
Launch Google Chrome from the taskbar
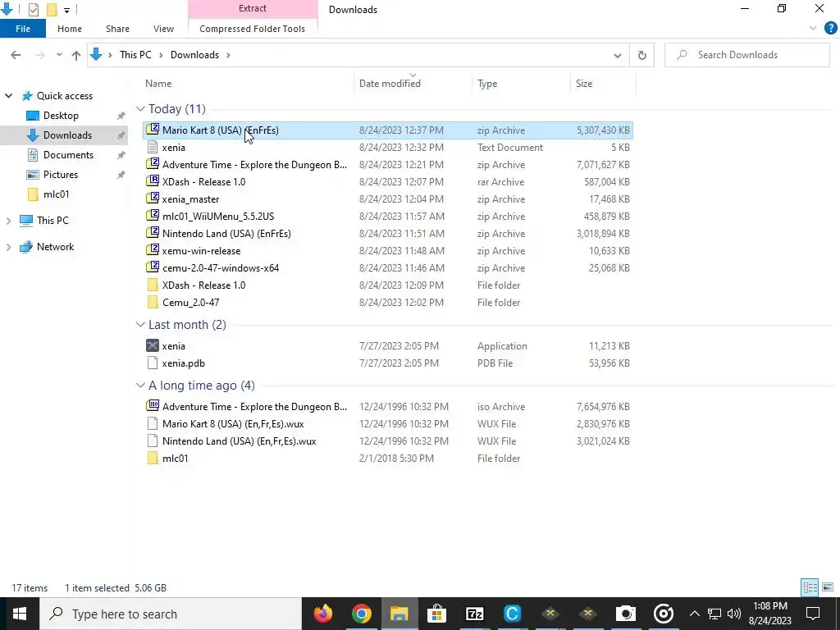click(362, 614)
